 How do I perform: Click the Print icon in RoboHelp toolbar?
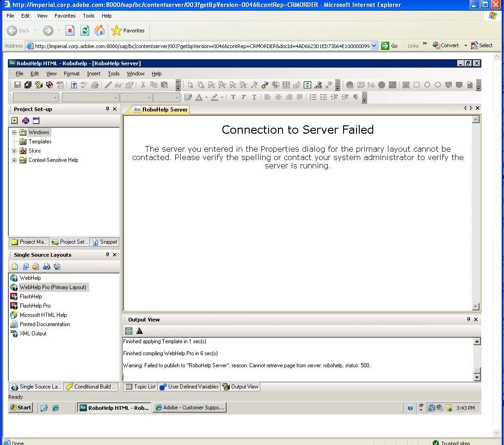click(x=95, y=85)
